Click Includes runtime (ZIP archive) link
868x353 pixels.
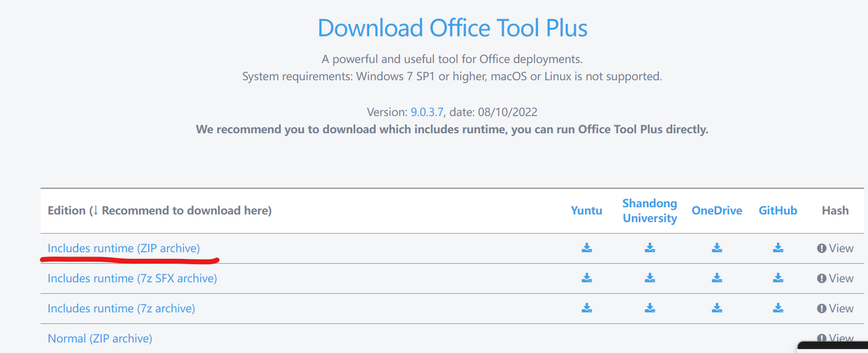coord(124,248)
